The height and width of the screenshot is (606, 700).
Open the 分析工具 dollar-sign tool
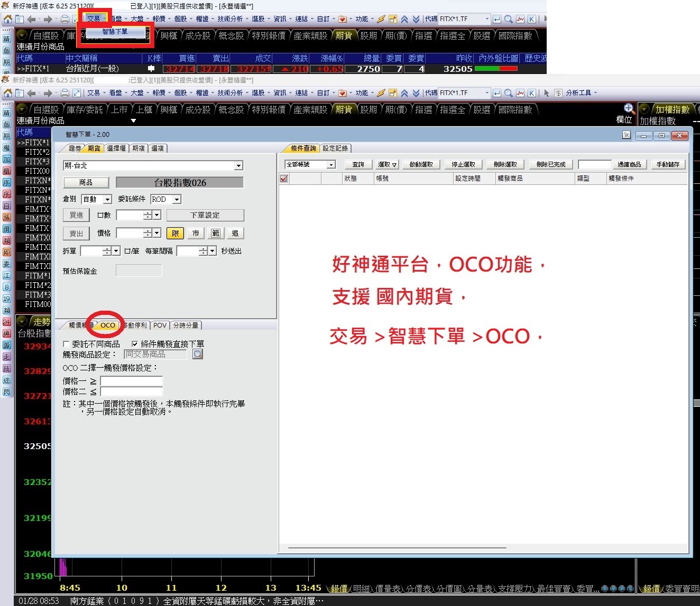(558, 92)
